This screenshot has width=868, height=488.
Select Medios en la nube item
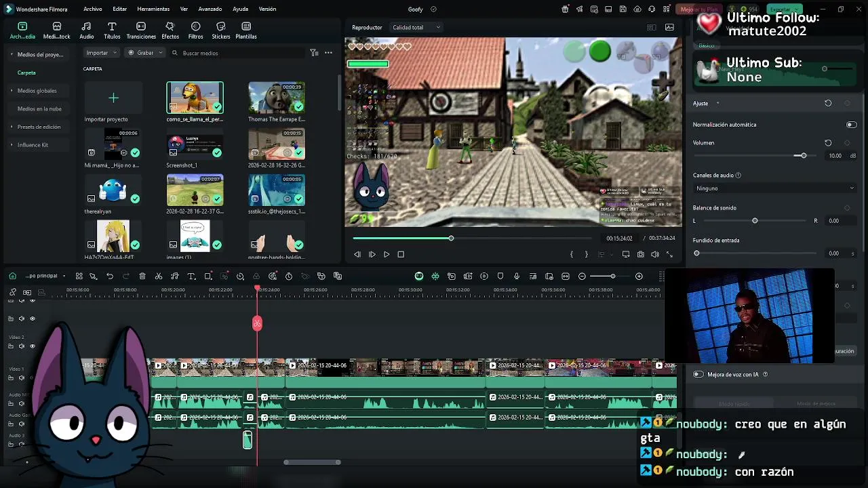tap(39, 109)
